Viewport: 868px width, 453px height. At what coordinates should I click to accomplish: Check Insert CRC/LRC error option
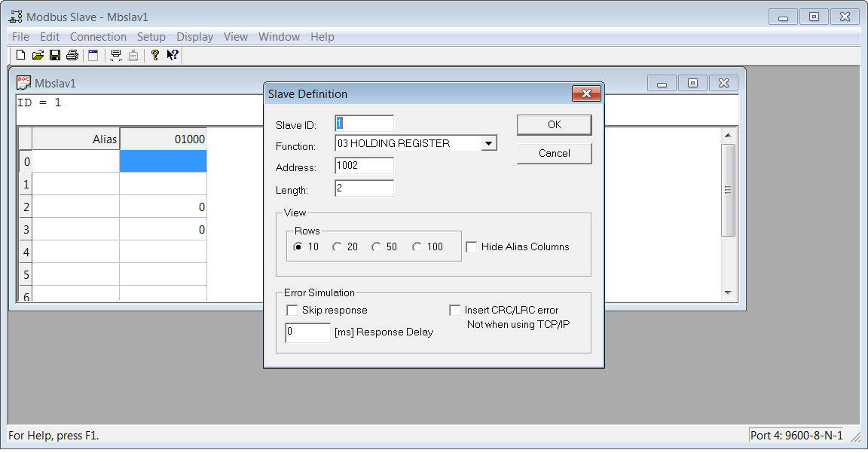(454, 310)
